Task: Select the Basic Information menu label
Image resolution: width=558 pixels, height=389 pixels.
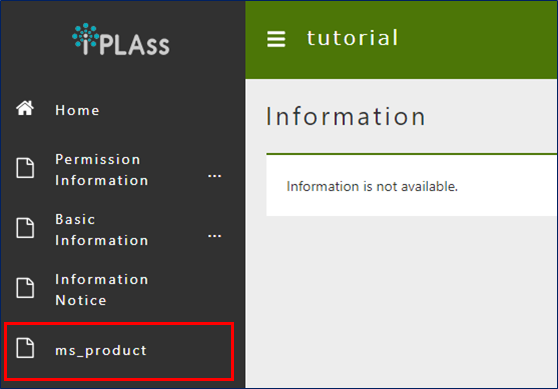Action: [x=101, y=230]
